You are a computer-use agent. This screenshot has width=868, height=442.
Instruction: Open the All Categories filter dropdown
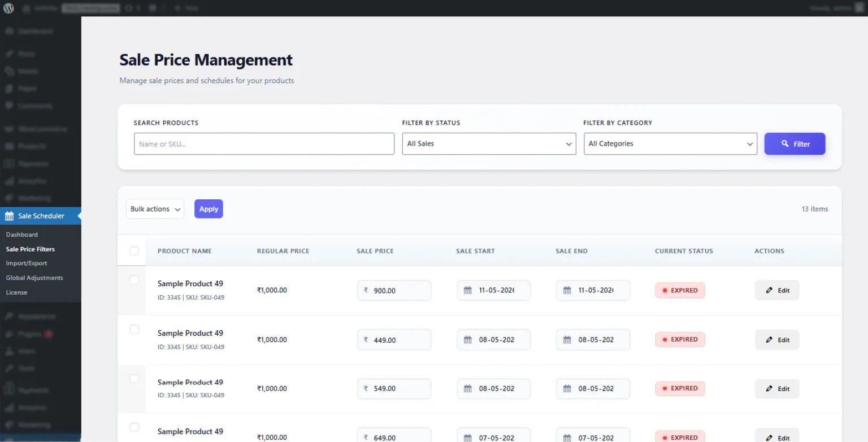click(670, 144)
